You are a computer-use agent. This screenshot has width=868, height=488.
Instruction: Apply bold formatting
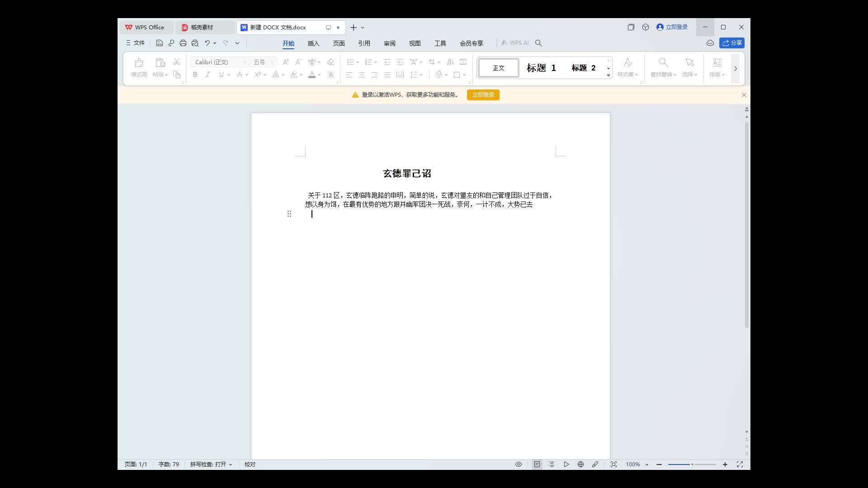(195, 75)
